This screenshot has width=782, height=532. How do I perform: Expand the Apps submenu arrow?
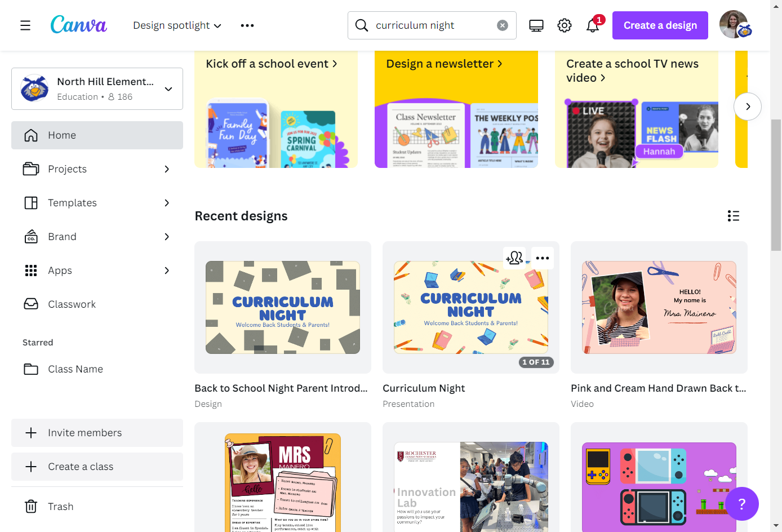tap(167, 271)
